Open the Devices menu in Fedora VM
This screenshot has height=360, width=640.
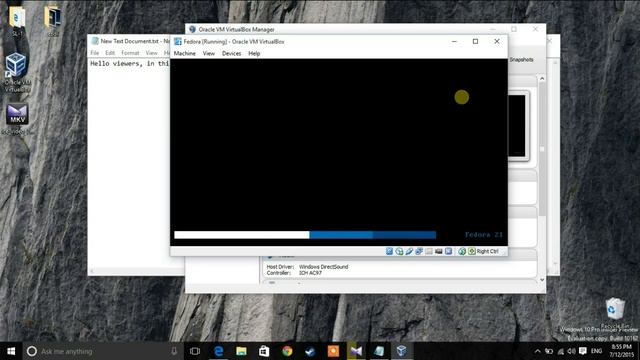pyautogui.click(x=231, y=53)
